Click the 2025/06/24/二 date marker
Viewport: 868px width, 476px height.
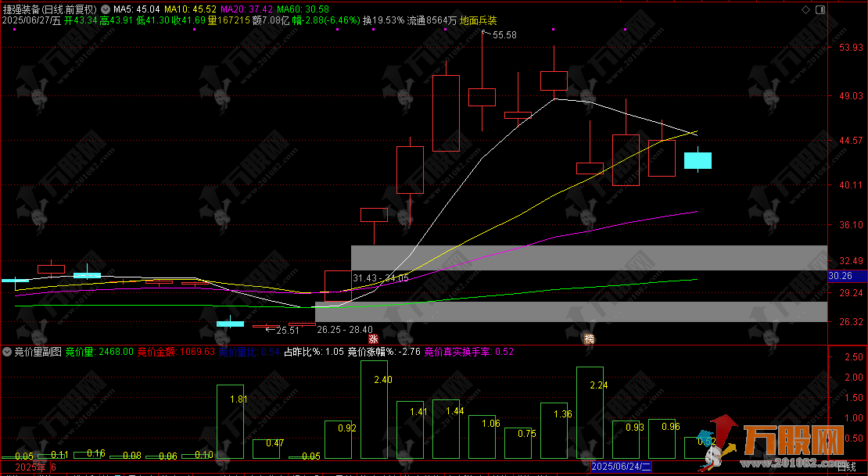click(621, 467)
